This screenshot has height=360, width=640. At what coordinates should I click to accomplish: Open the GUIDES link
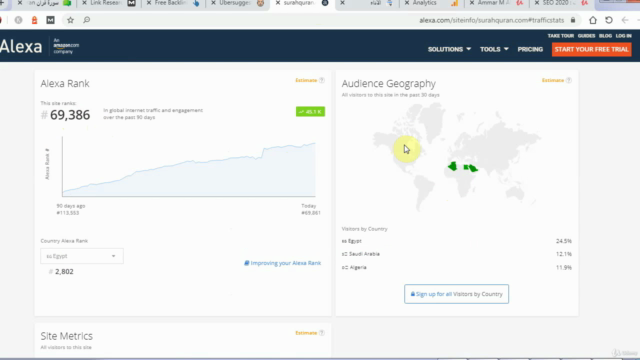(x=586, y=36)
